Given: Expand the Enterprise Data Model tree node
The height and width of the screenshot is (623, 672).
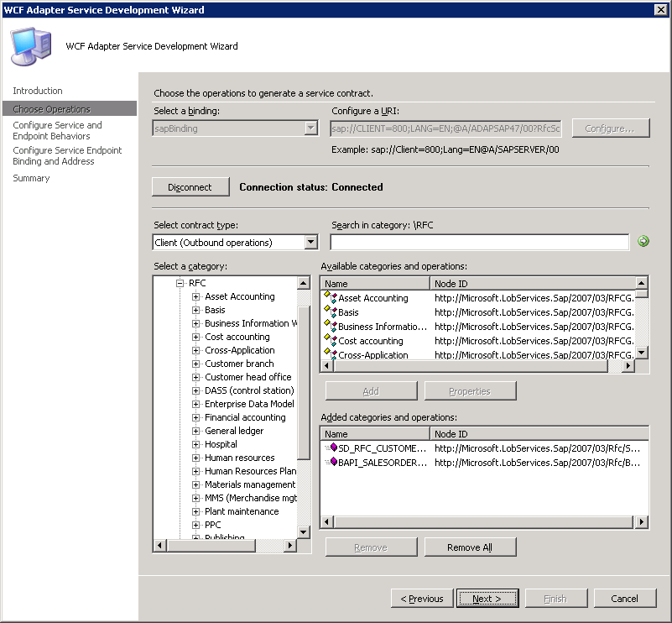Looking at the screenshot, I should (x=195, y=405).
